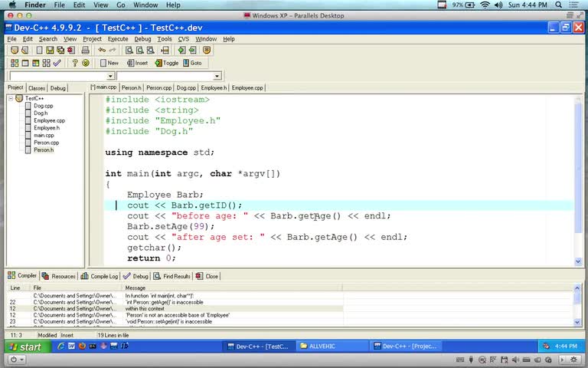The width and height of the screenshot is (588, 368).
Task: Open help with the question mark icon
Action: (x=74, y=63)
